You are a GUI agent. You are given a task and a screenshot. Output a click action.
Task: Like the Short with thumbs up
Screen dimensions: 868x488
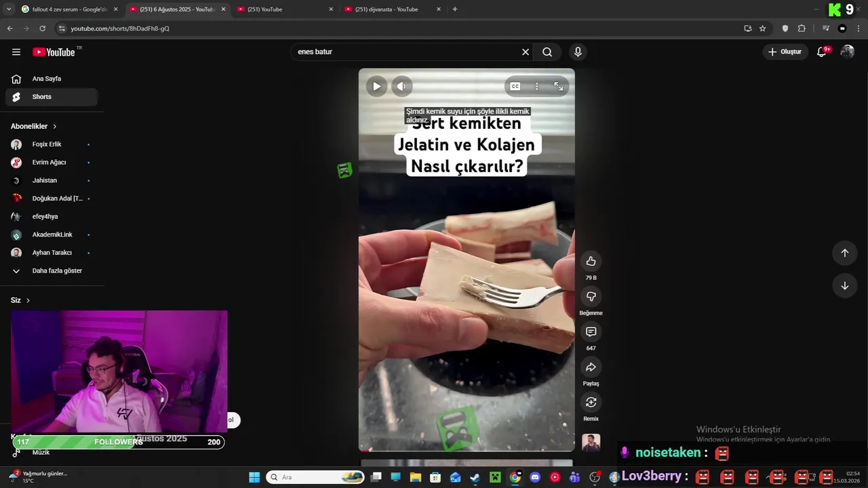pyautogui.click(x=591, y=261)
